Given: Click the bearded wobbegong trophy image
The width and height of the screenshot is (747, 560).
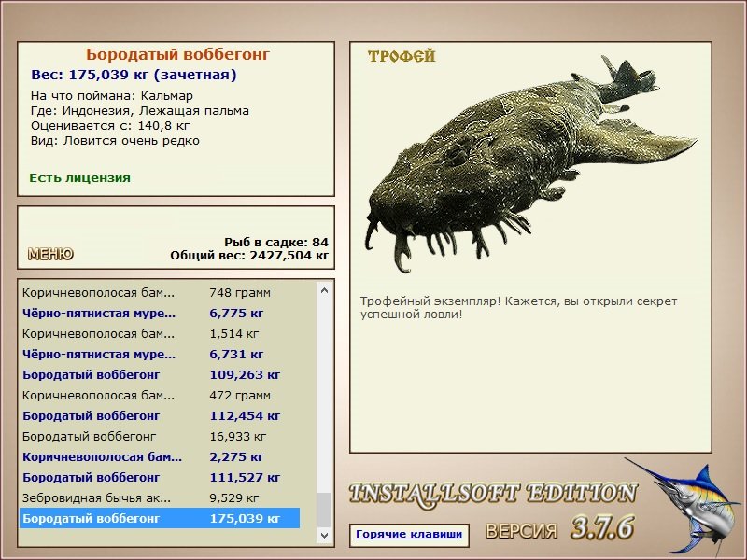Looking at the screenshot, I should pos(529,163).
